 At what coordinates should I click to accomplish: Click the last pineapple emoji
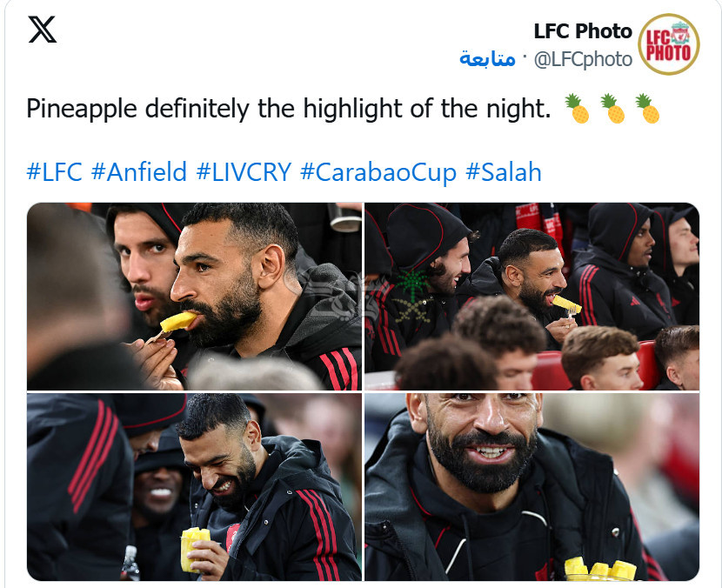(x=647, y=109)
